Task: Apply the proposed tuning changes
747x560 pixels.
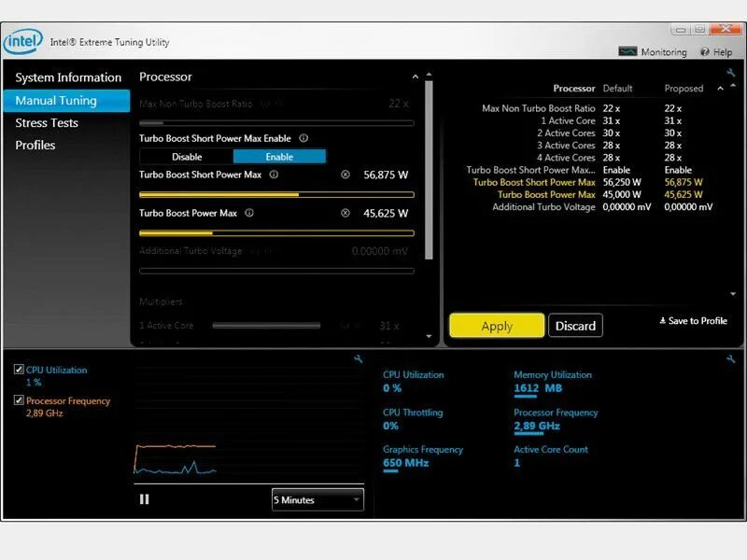Action: point(497,326)
